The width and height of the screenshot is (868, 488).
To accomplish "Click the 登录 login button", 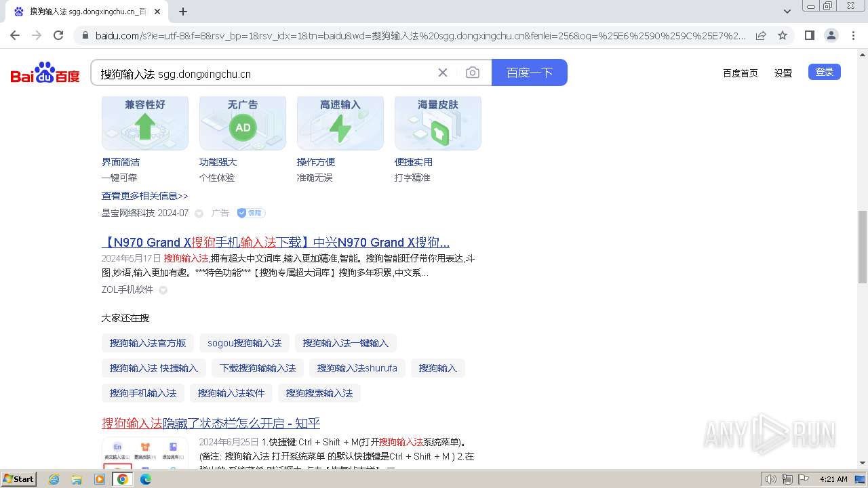I will click(825, 72).
